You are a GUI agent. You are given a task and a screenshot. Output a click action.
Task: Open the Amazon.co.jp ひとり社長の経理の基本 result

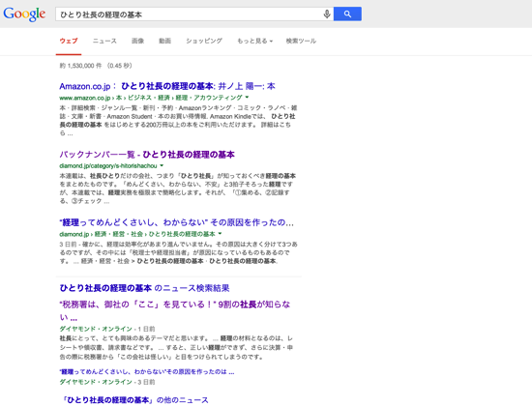(167, 86)
